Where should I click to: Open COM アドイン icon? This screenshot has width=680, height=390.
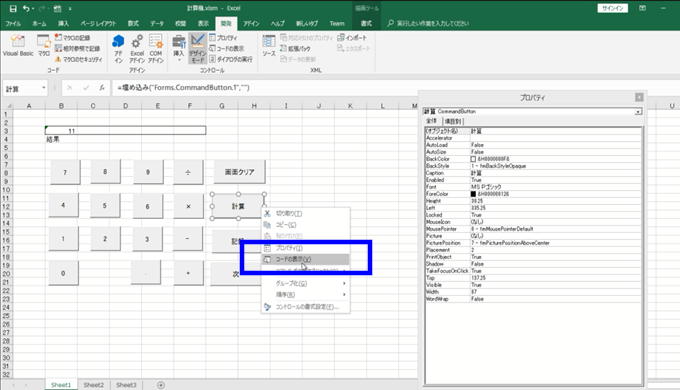(x=156, y=48)
